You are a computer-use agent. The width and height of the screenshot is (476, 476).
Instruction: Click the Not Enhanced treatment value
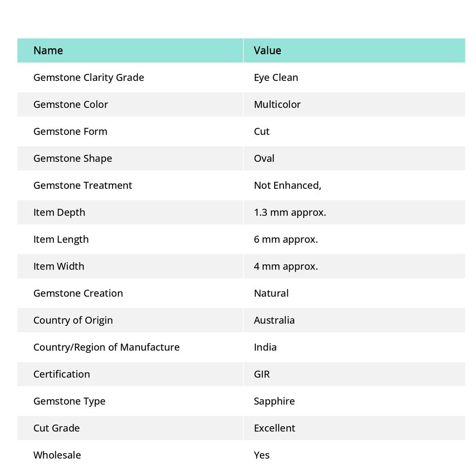pos(287,185)
